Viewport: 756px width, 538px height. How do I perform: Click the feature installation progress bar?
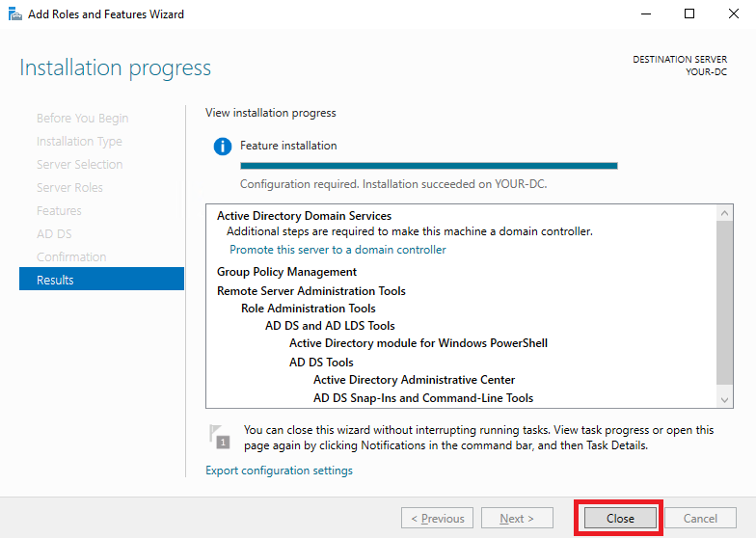coord(428,166)
